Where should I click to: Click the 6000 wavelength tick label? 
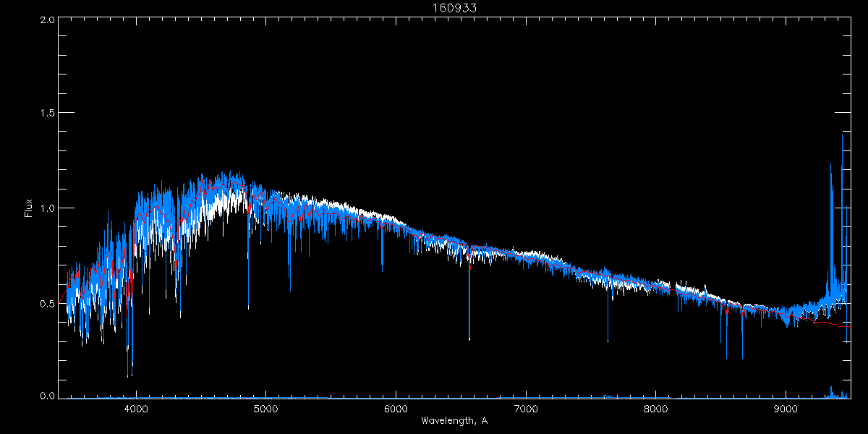coord(396,409)
